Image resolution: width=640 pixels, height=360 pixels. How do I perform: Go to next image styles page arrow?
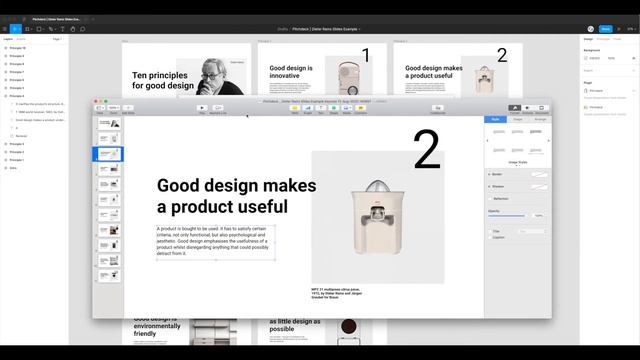click(x=548, y=141)
